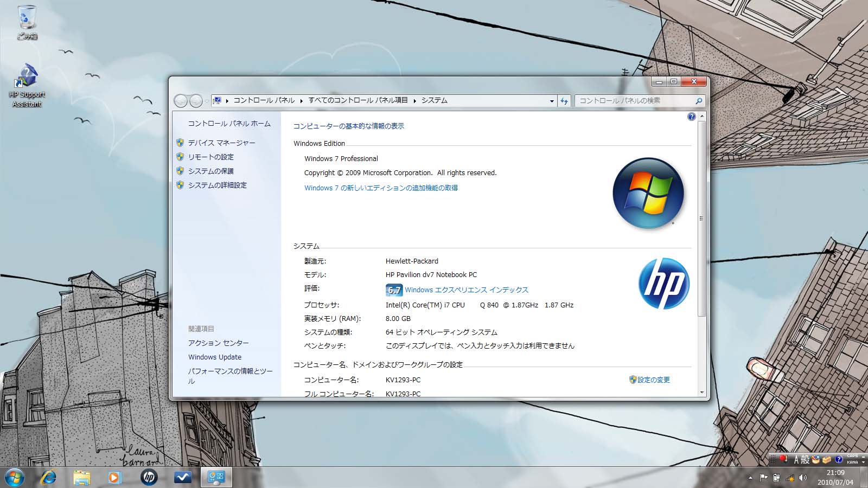Expand the address bar history dropdown arrow
The height and width of the screenshot is (488, 868).
pyautogui.click(x=552, y=101)
